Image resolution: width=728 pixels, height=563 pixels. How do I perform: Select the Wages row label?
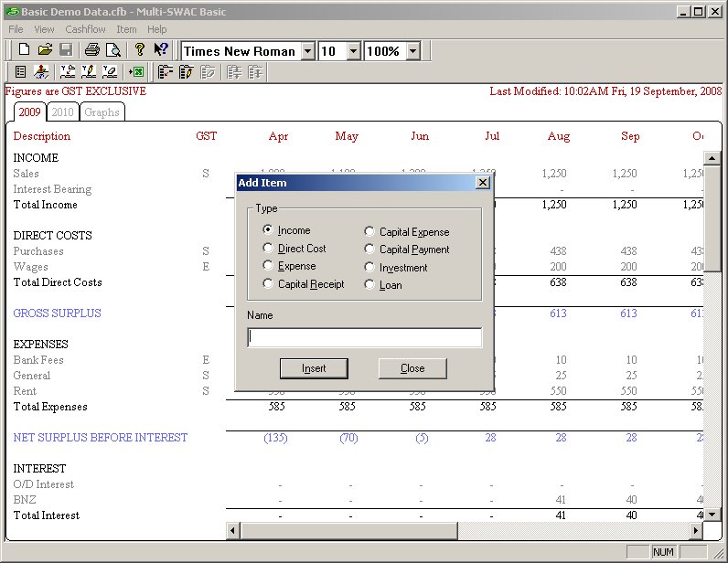coord(31,267)
